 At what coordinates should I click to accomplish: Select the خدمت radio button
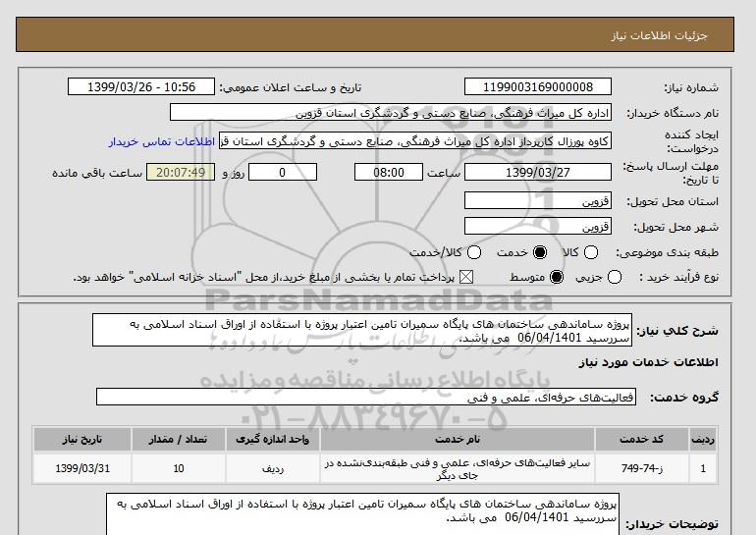(x=540, y=252)
